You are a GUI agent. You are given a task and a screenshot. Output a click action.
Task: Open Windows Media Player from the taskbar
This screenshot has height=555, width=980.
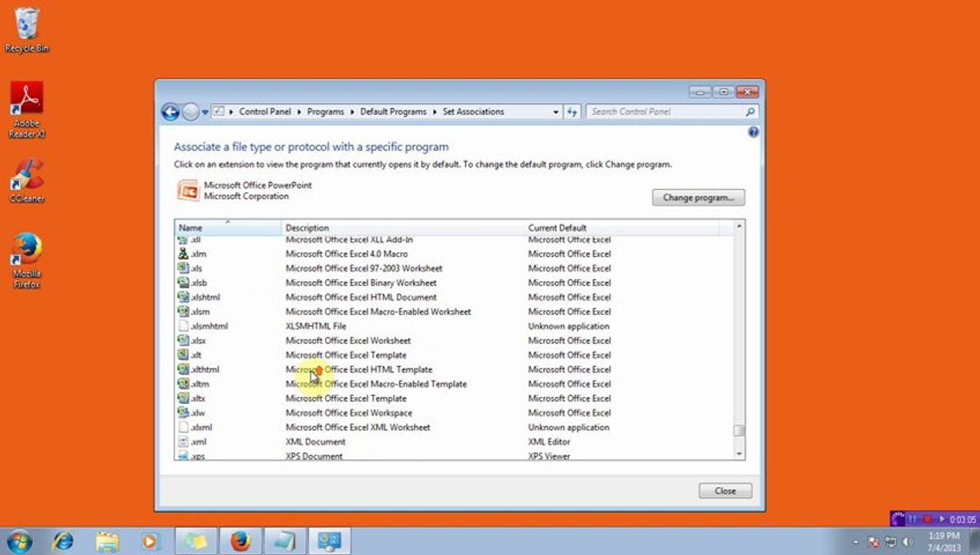(150, 541)
